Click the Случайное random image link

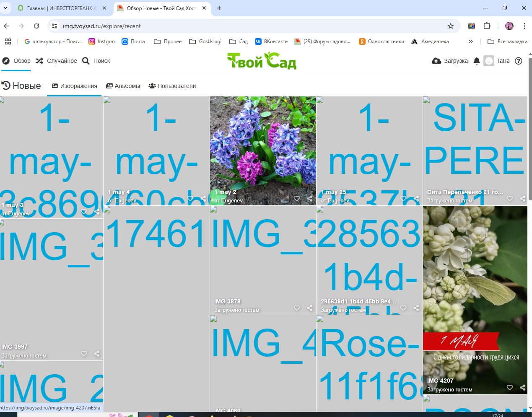tap(56, 61)
